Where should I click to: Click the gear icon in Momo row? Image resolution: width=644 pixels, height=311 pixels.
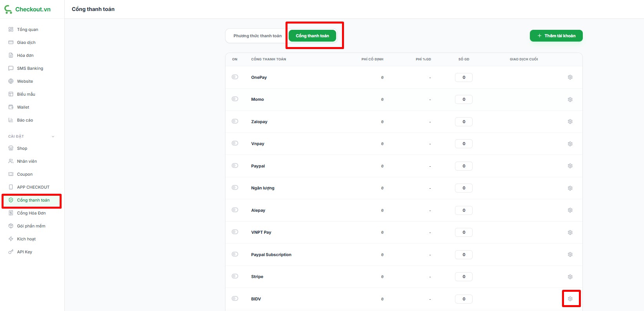coord(570,100)
